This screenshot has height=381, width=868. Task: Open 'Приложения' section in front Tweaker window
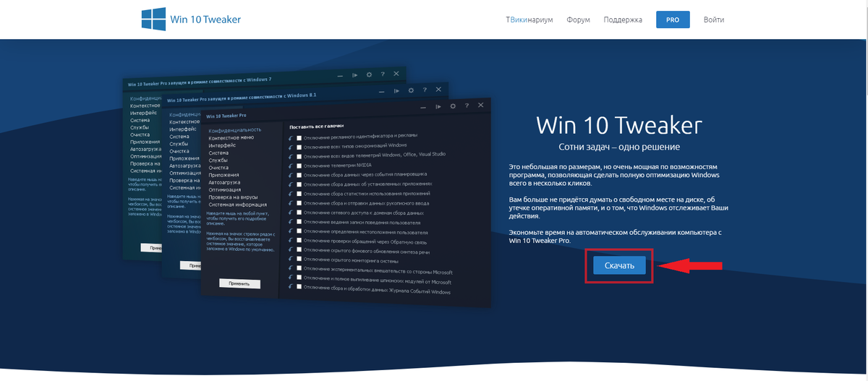coord(224,174)
